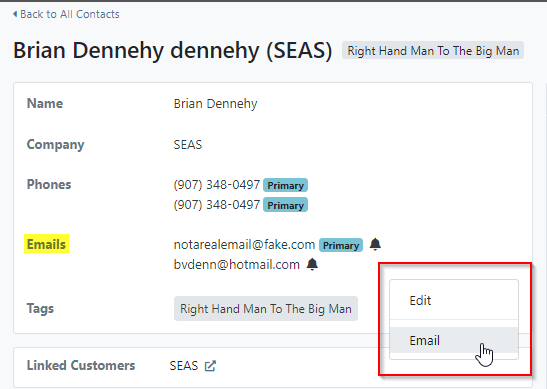Click the Brian Dennehy dennehy (SEAS) heading

click(172, 50)
